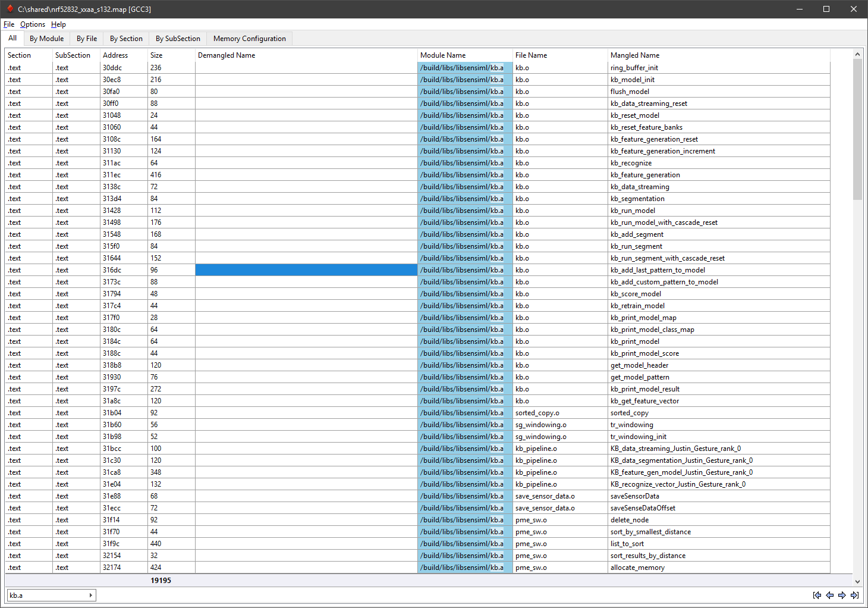This screenshot has height=608, width=868.
Task: Click the total size value 19195
Action: tap(161, 581)
